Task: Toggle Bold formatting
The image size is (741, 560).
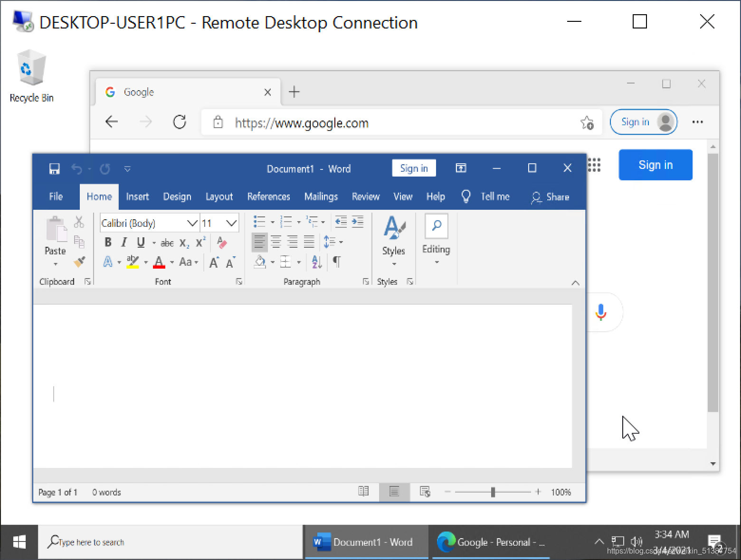Action: click(108, 243)
